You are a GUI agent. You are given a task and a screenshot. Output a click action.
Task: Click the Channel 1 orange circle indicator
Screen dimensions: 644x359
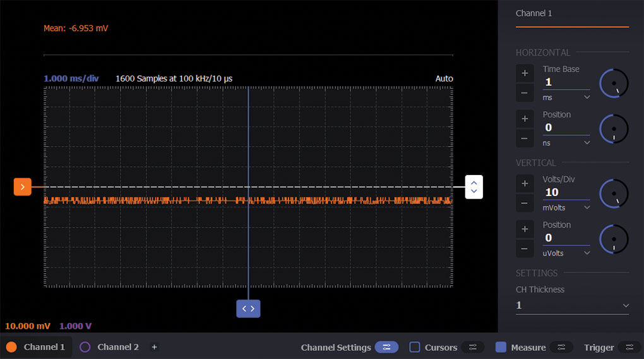pyautogui.click(x=11, y=347)
